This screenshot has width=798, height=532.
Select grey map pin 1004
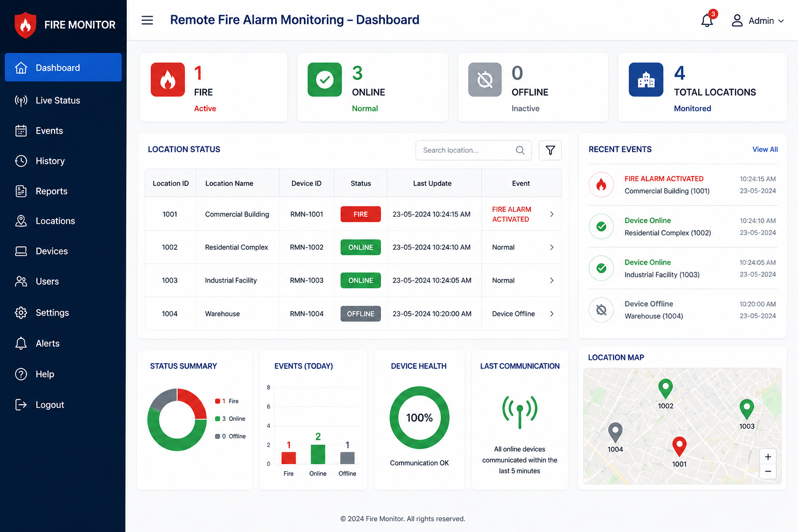(x=615, y=432)
